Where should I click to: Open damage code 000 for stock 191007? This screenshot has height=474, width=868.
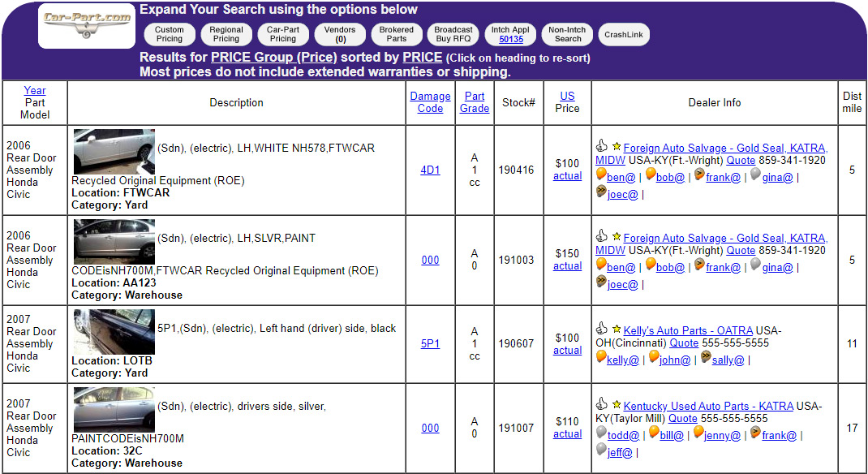pos(430,428)
